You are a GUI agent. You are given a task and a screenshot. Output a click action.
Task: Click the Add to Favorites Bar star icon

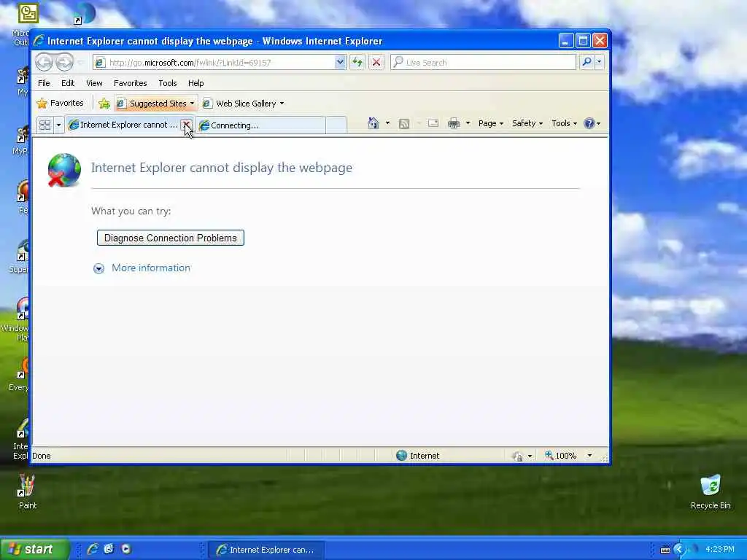[x=104, y=104]
